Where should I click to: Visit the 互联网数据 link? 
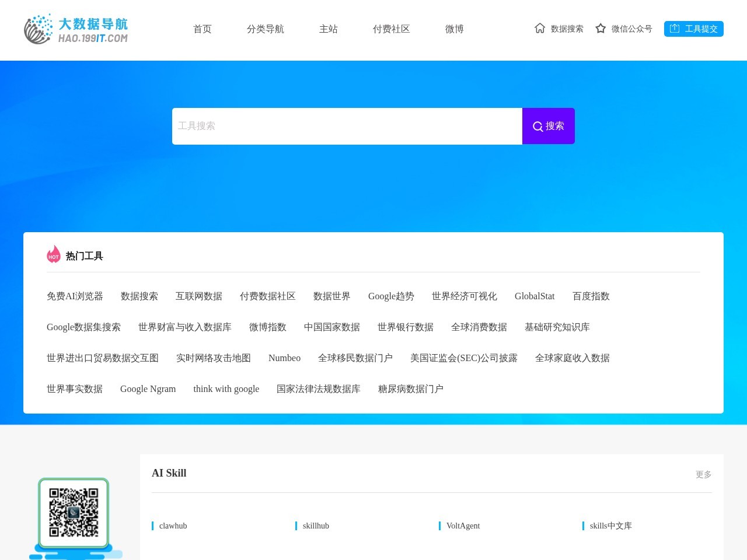(x=199, y=296)
